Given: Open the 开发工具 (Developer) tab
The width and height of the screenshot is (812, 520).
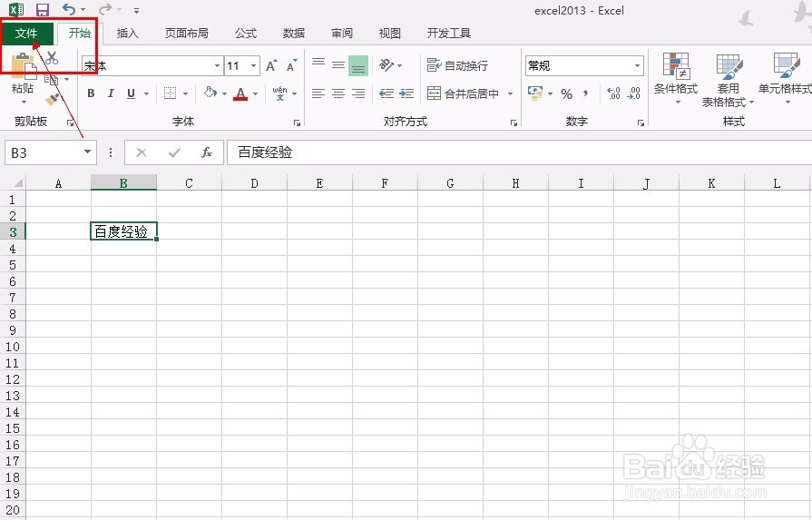Looking at the screenshot, I should point(448,34).
